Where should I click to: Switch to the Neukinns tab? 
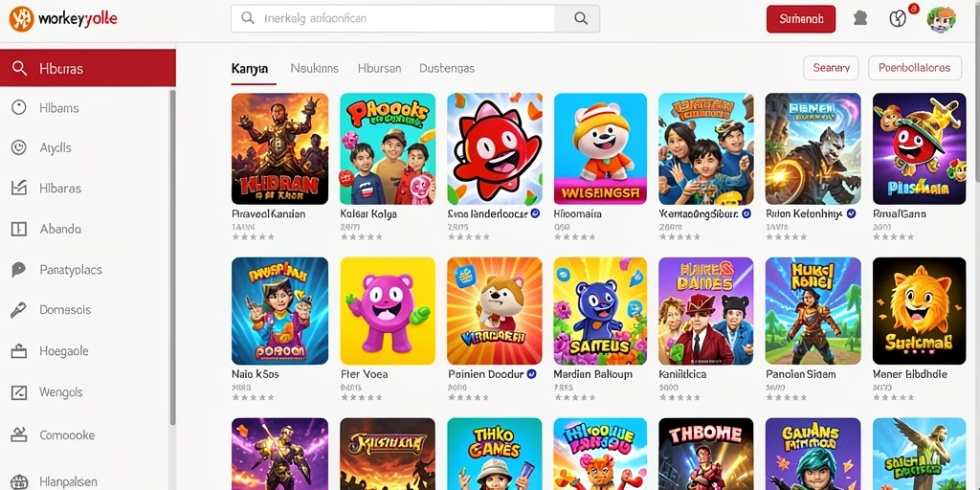pos(314,68)
